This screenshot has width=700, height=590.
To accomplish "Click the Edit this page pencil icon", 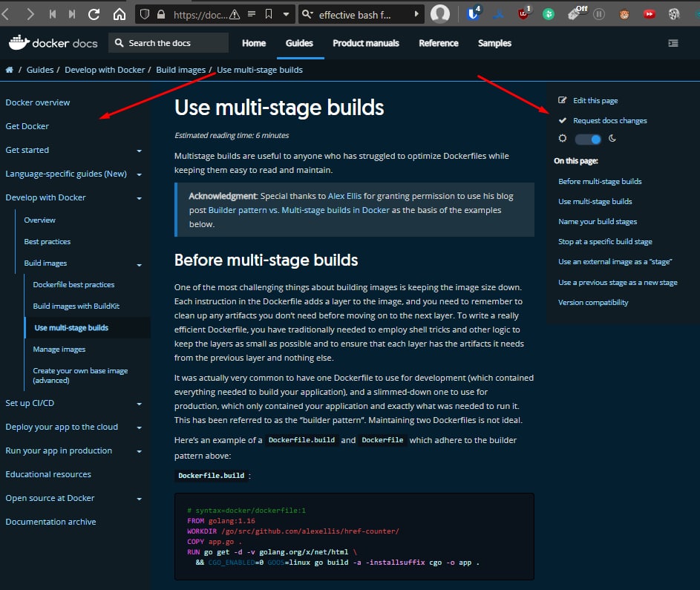I will coord(563,100).
